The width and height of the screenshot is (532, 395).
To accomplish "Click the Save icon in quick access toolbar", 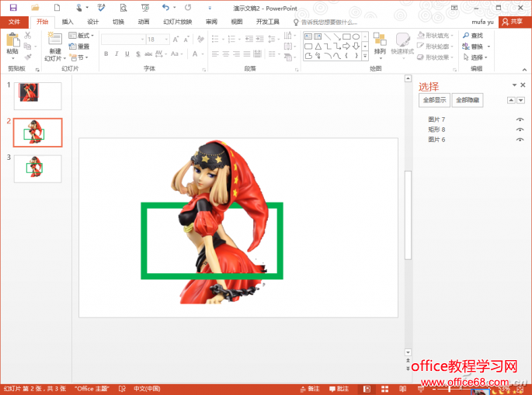I will click(x=12, y=7).
